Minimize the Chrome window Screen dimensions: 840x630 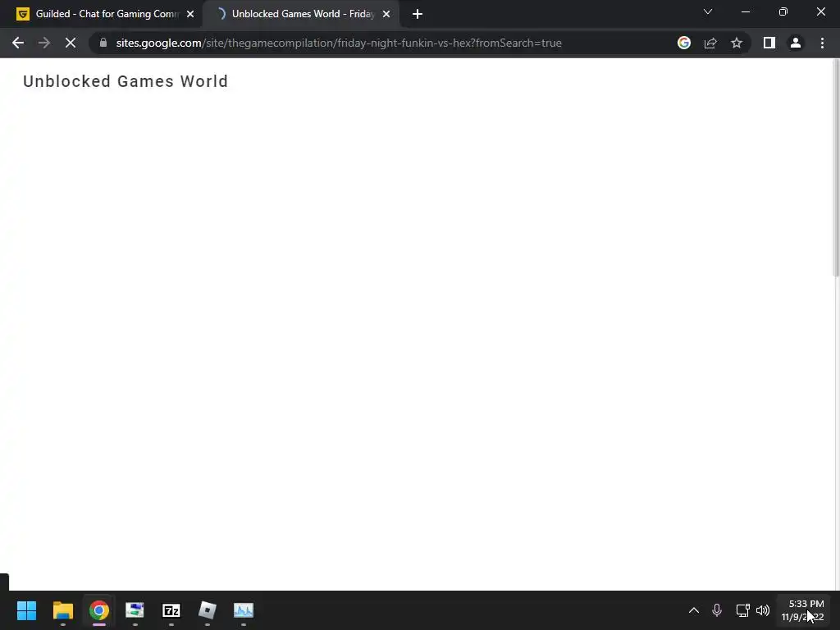(746, 11)
